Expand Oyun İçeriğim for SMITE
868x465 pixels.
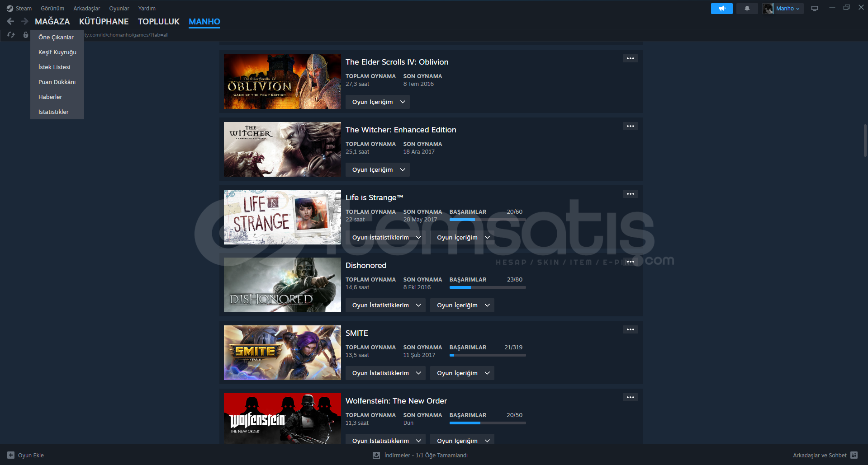462,373
